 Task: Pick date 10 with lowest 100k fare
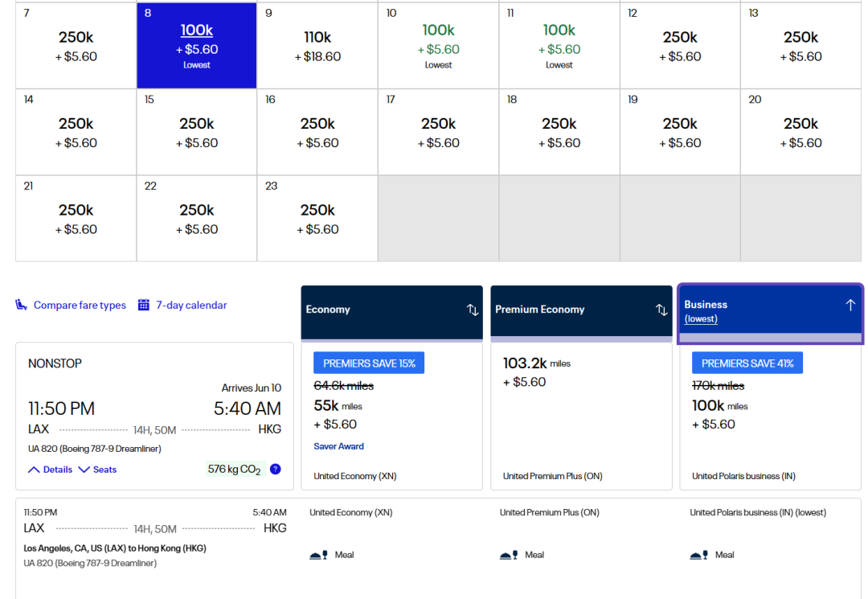point(438,45)
